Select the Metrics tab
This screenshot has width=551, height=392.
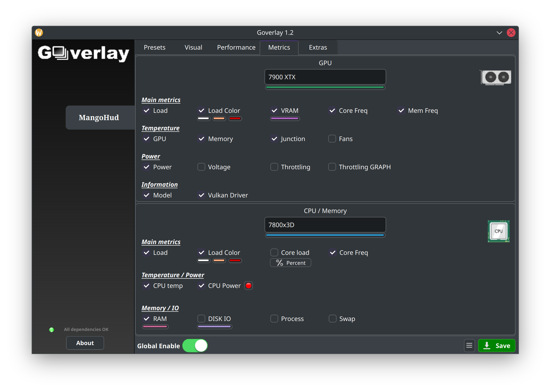(279, 47)
